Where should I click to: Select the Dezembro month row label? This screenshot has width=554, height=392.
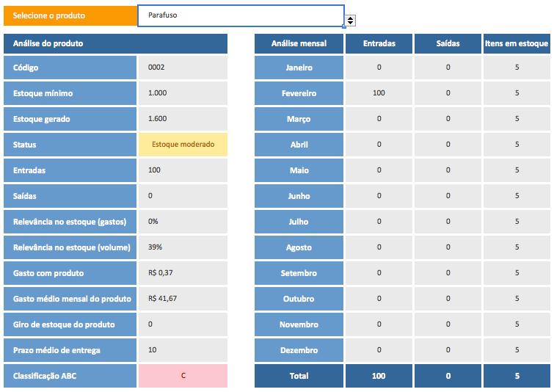tap(299, 351)
